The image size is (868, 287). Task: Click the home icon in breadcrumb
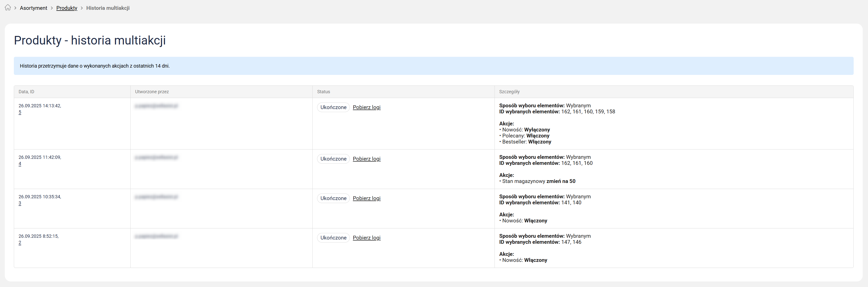(8, 8)
